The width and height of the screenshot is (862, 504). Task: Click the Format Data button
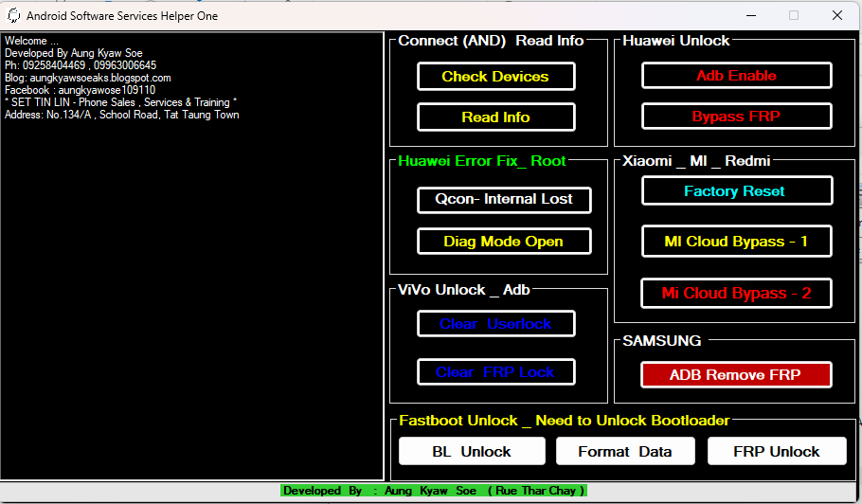pos(625,451)
